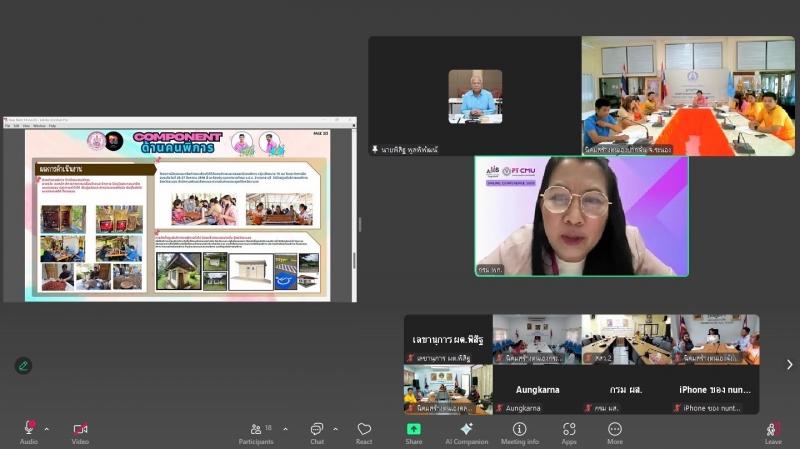The height and width of the screenshot is (449, 800).
Task: Start Video using the camera icon
Action: point(80,429)
